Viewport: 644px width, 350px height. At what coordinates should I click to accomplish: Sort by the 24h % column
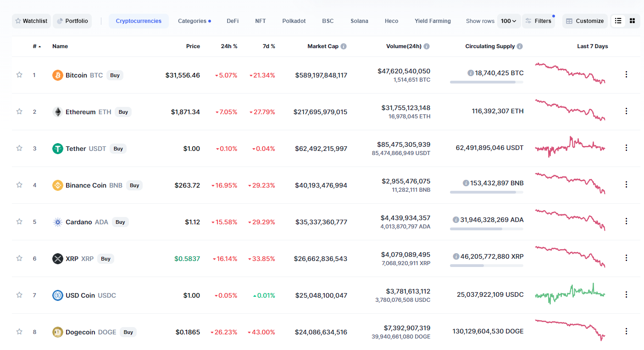229,46
